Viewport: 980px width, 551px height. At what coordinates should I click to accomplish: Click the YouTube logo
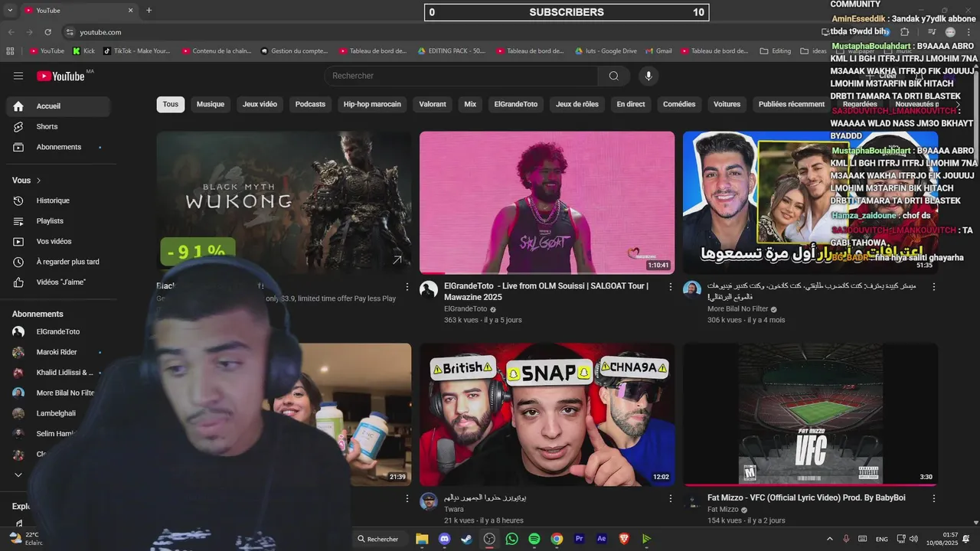point(60,76)
